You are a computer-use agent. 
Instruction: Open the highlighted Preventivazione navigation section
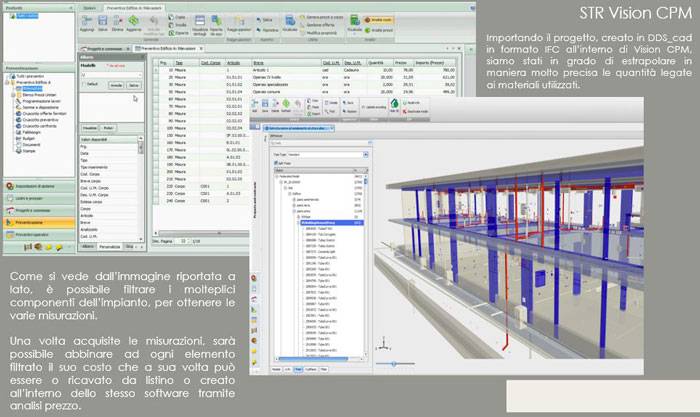(39, 222)
